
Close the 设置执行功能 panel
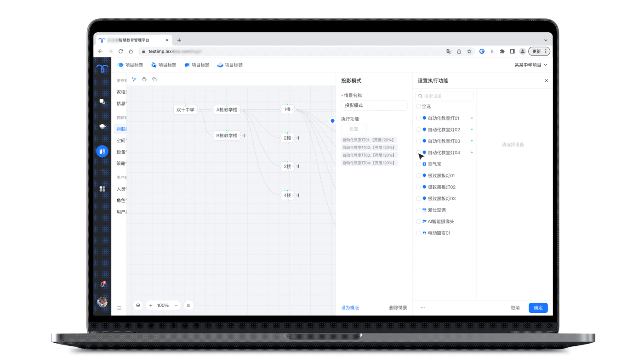click(546, 80)
